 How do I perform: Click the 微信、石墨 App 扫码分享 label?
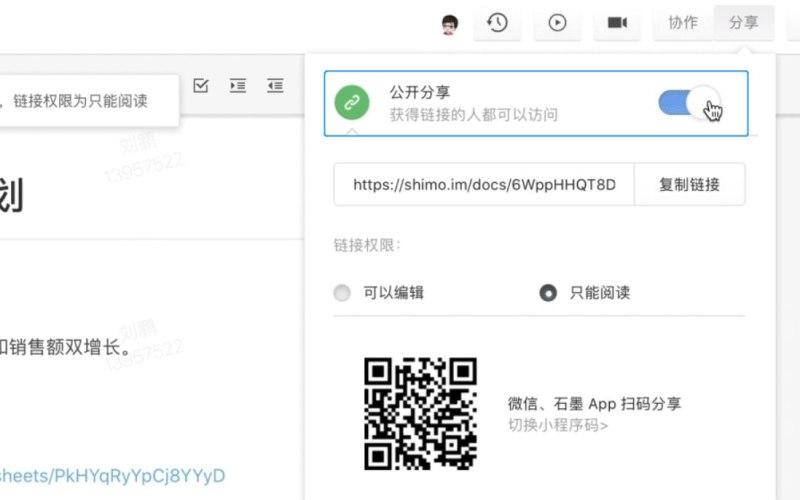pos(594,404)
